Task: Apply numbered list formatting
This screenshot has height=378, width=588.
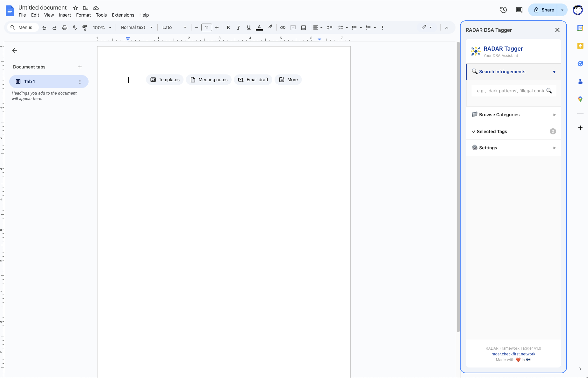Action: click(x=368, y=28)
